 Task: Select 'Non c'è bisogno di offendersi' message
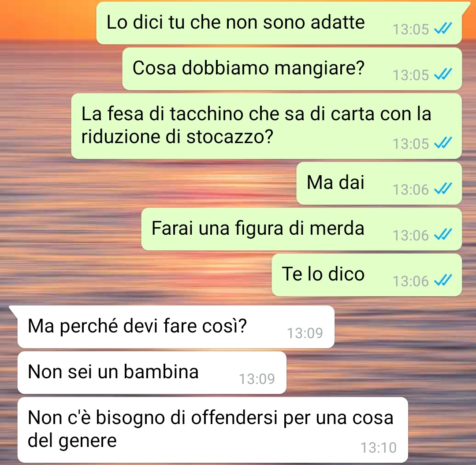213,429
